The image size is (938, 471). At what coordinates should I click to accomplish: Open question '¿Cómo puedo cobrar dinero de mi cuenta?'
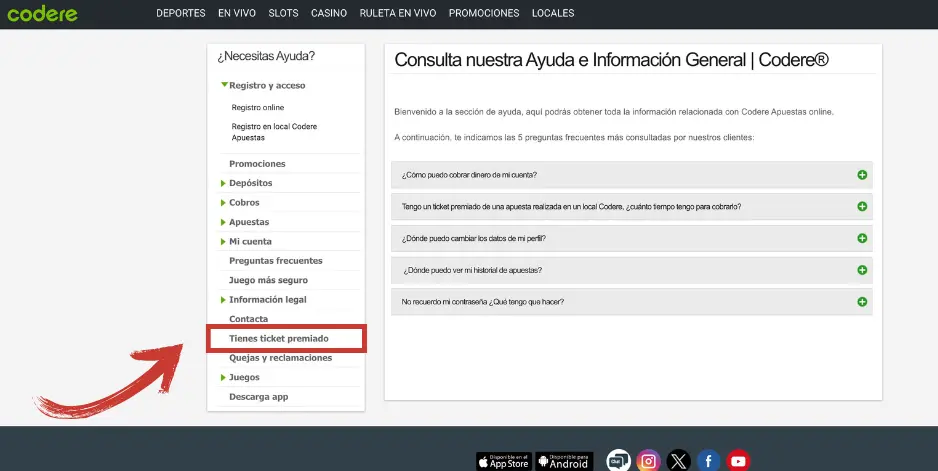point(632,175)
